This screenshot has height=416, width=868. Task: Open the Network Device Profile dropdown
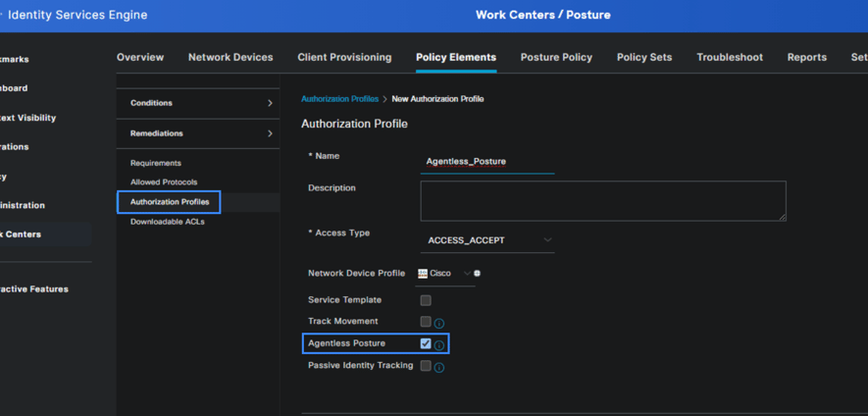pos(444,273)
